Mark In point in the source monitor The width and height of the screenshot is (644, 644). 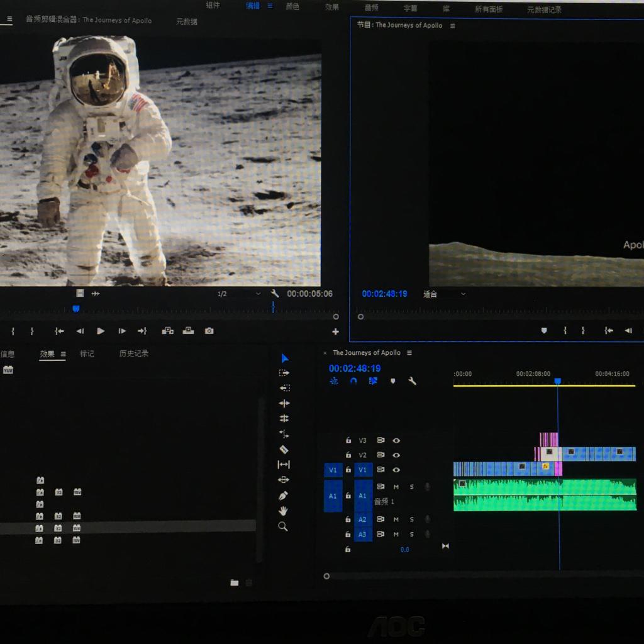[x=13, y=331]
